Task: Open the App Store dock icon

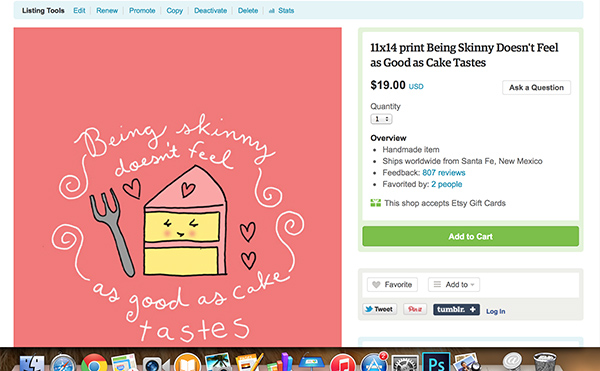Action: [374, 362]
